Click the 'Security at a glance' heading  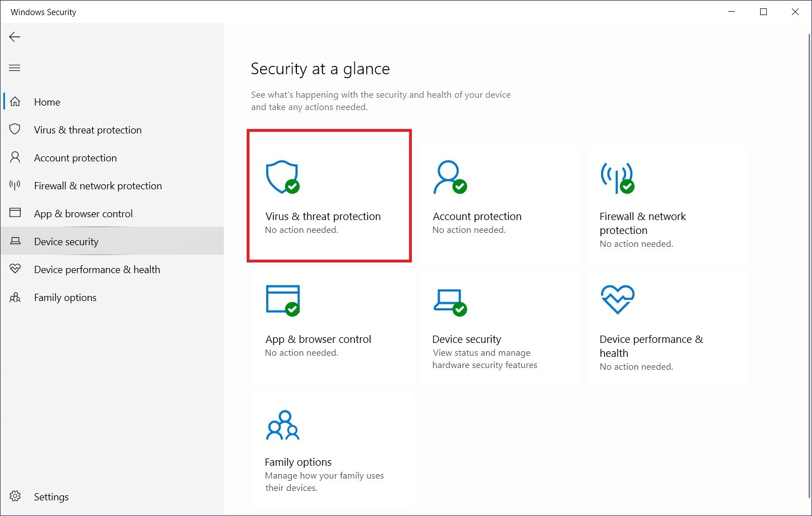tap(320, 69)
